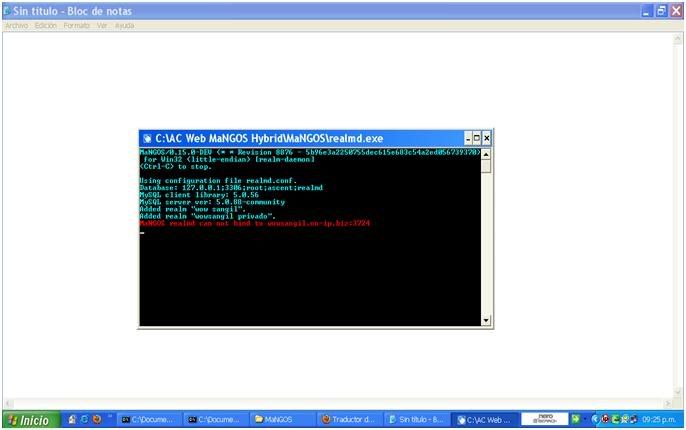Click the console vertical scrollbar thumb
Screen dimensions: 686x430
[x=486, y=166]
